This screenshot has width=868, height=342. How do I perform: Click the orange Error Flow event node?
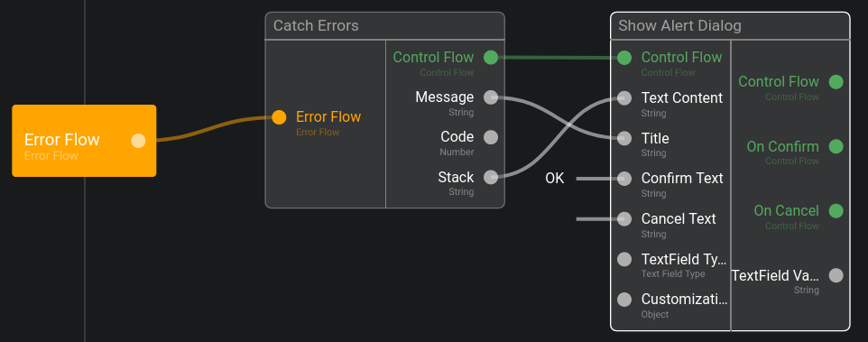click(x=84, y=141)
